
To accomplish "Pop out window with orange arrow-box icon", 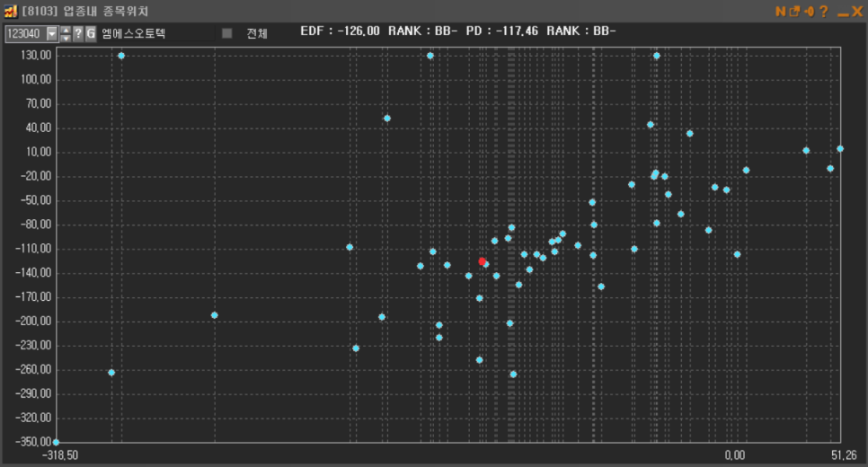I will (x=794, y=11).
